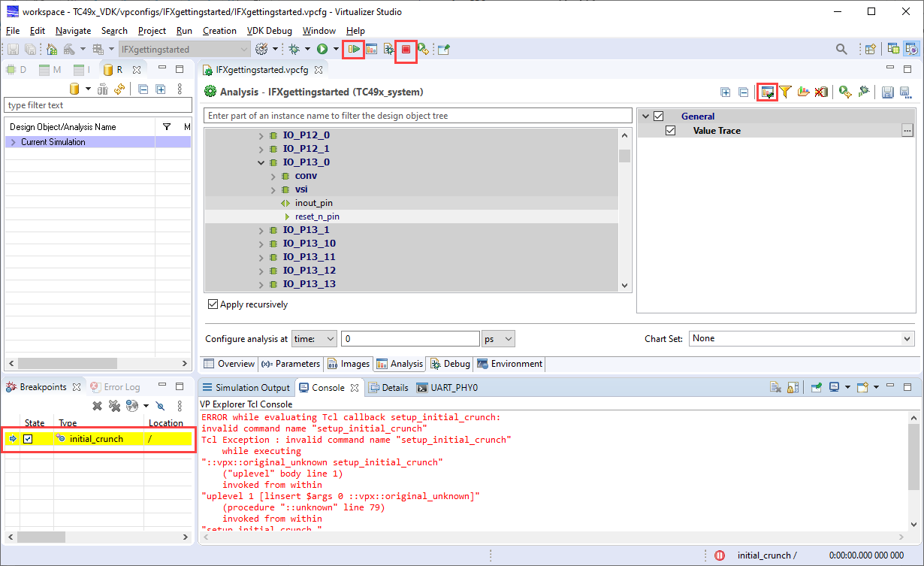Click the expand-all plus icon in Analysis toolbar
Image resolution: width=924 pixels, height=566 pixels.
(x=725, y=92)
